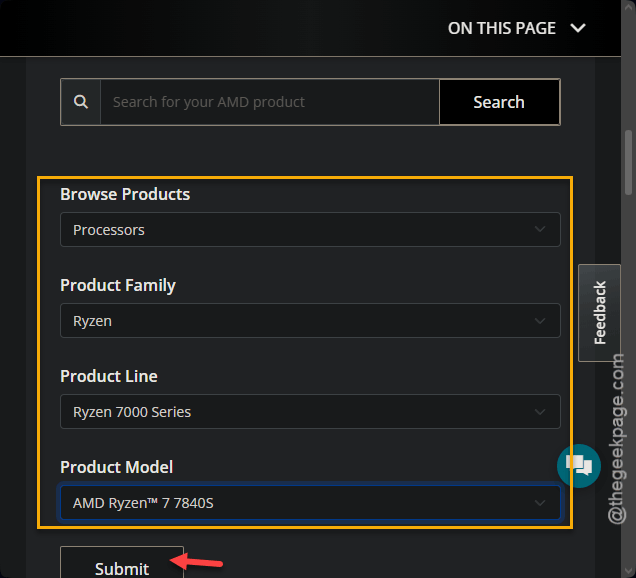Viewport: 636px width, 578px height.
Task: Click the Product Family label
Action: click(118, 285)
